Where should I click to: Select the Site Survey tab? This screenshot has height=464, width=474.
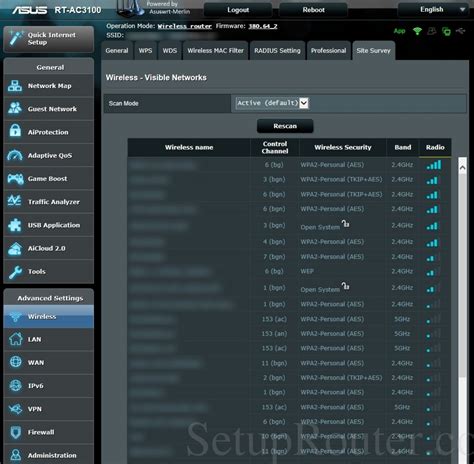[x=373, y=51]
